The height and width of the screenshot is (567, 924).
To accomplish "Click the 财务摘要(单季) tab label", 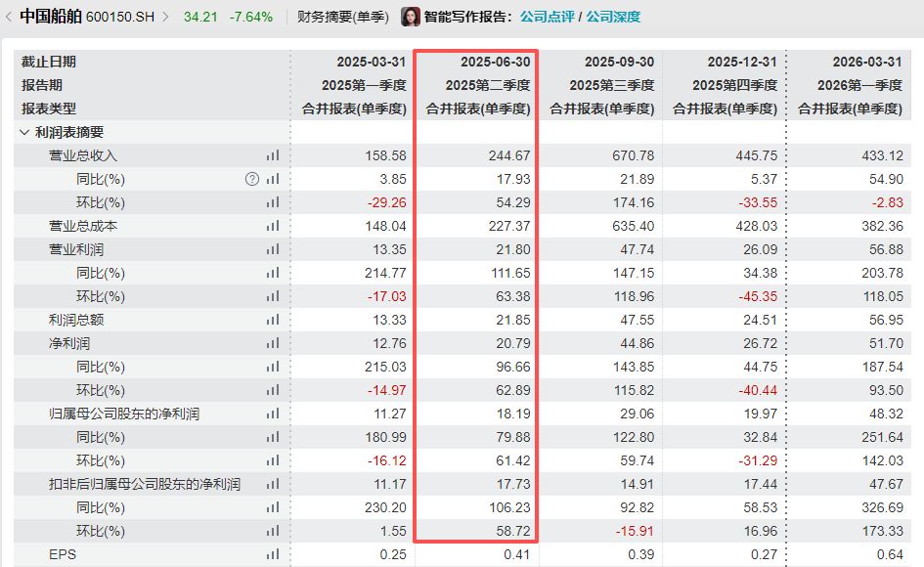I will point(343,17).
